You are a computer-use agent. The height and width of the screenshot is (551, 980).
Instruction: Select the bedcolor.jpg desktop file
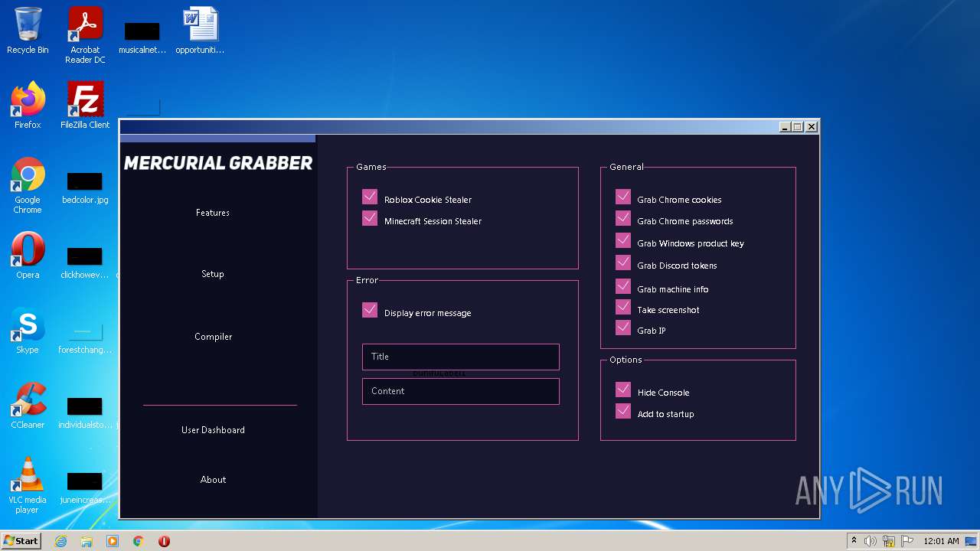(x=85, y=187)
